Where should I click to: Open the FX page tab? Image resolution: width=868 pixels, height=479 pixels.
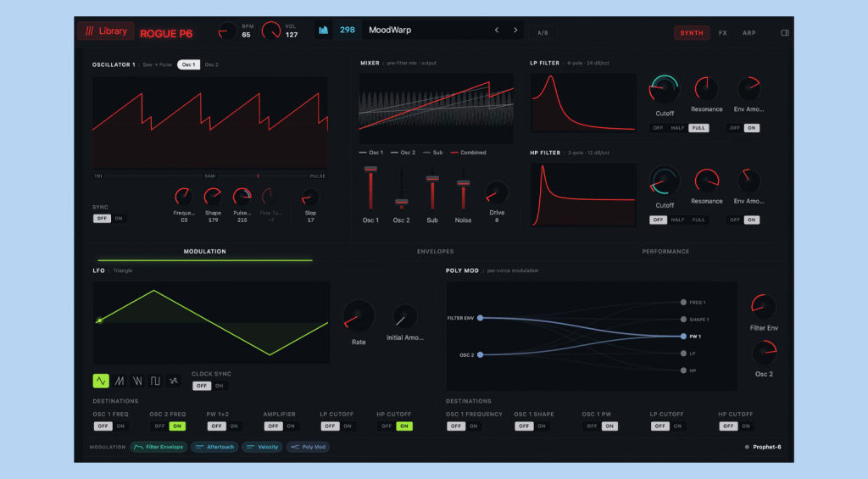coord(722,33)
